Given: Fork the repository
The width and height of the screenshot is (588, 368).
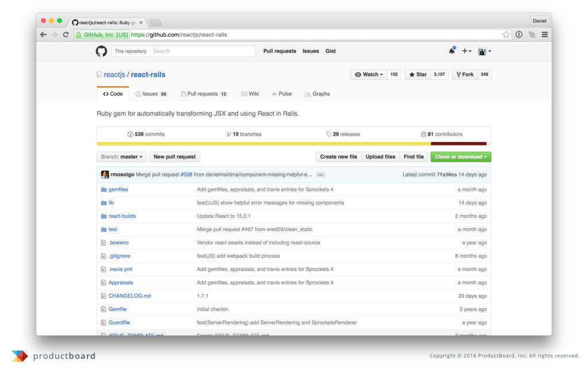Looking at the screenshot, I should tap(465, 74).
